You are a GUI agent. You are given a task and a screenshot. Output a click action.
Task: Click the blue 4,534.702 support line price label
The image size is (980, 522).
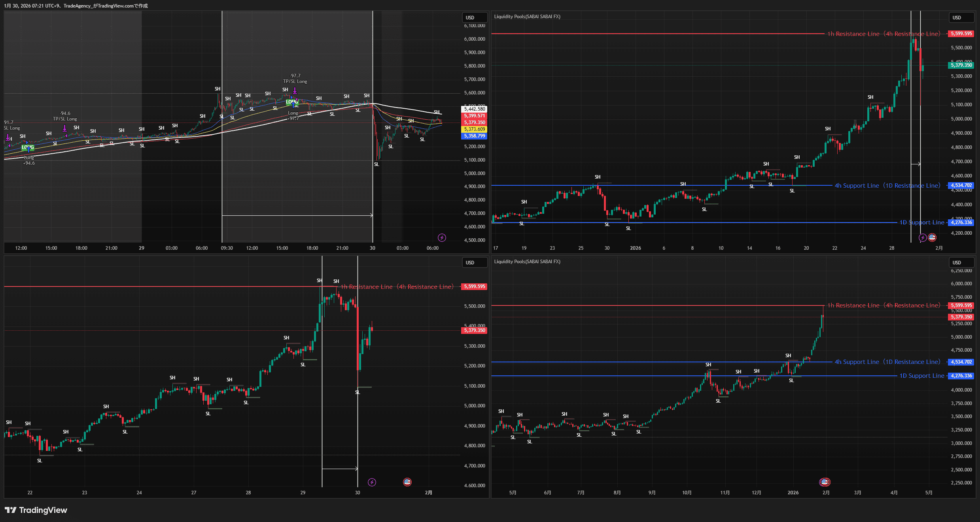(961, 185)
